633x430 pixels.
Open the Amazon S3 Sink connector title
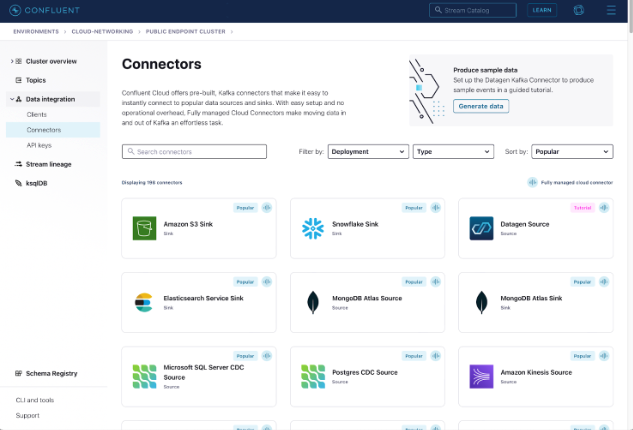click(188, 224)
